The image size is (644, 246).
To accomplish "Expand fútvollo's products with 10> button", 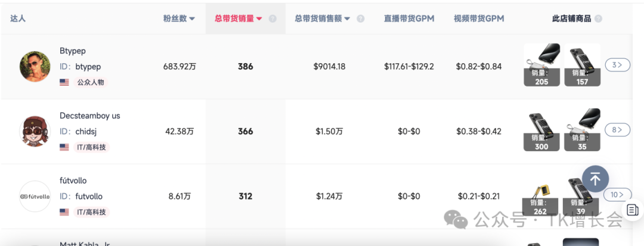I will tap(617, 194).
